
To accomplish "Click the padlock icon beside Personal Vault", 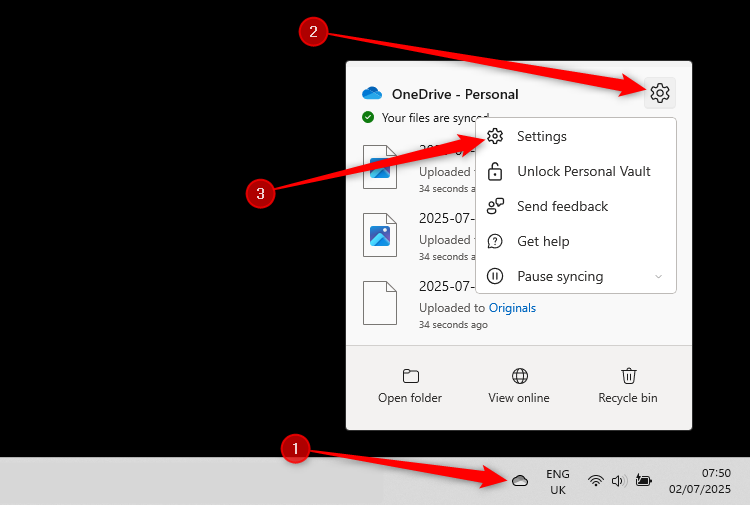I will [495, 171].
